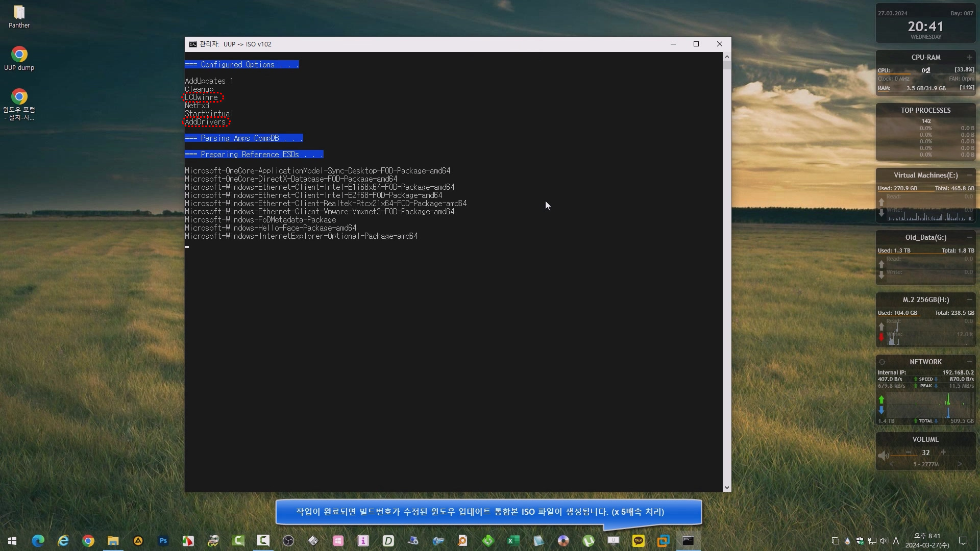Open the 'D' app in the taskbar
This screenshot has height=551, width=980.
(x=388, y=541)
